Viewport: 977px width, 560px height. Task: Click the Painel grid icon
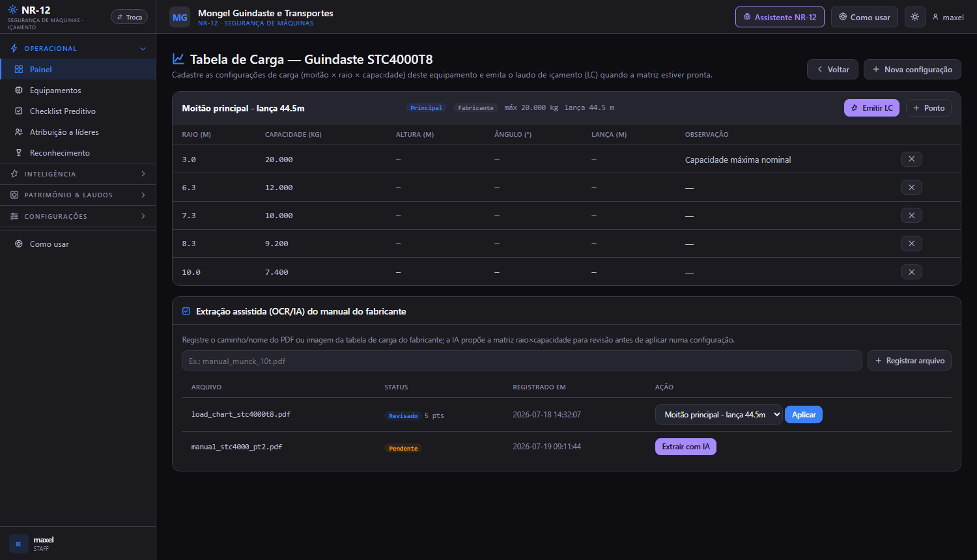click(x=19, y=69)
